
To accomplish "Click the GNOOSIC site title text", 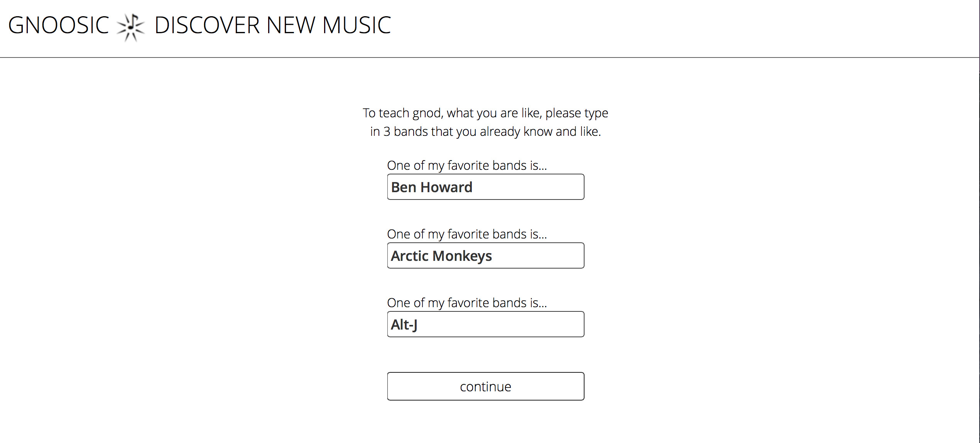I will [59, 25].
